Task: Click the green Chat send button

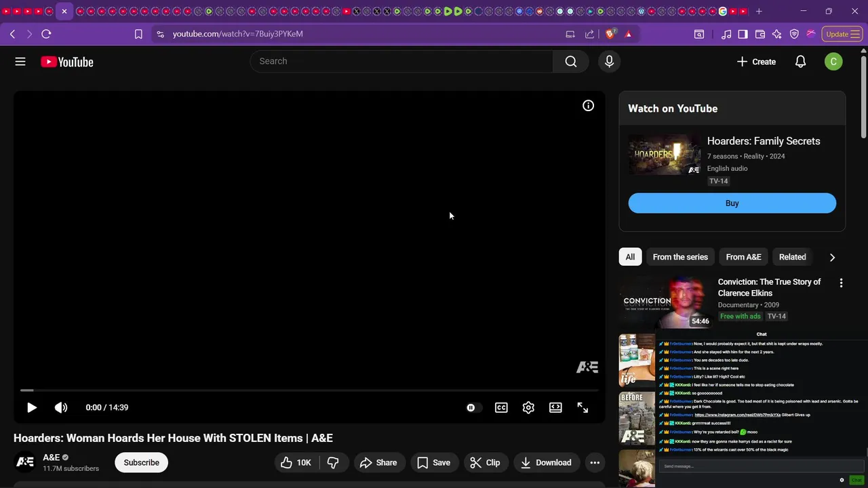Action: click(x=856, y=480)
